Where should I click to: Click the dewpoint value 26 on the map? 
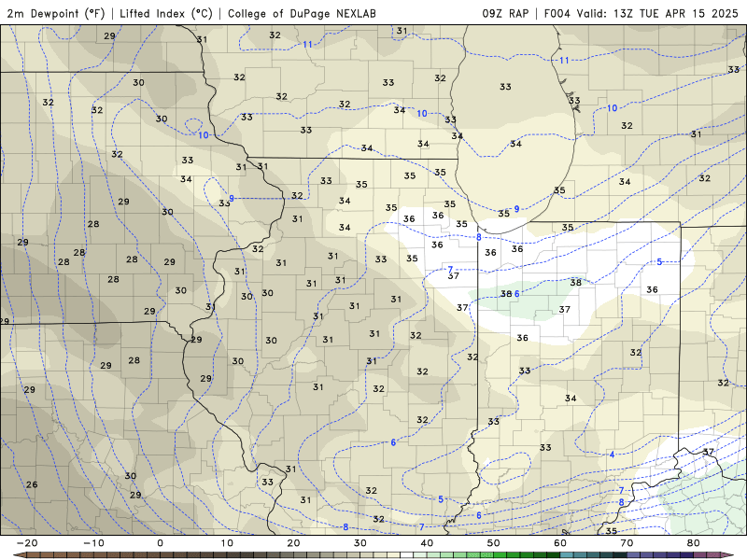coord(32,484)
